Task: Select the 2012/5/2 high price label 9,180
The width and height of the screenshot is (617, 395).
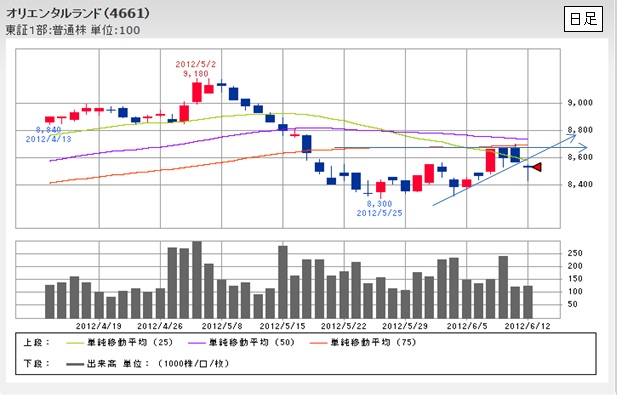Action: [x=196, y=74]
